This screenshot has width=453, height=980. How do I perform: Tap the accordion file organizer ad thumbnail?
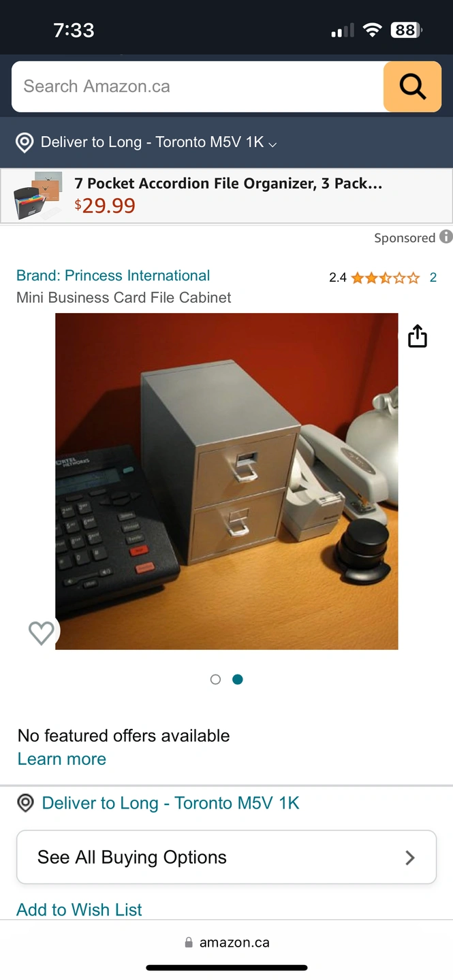38,195
